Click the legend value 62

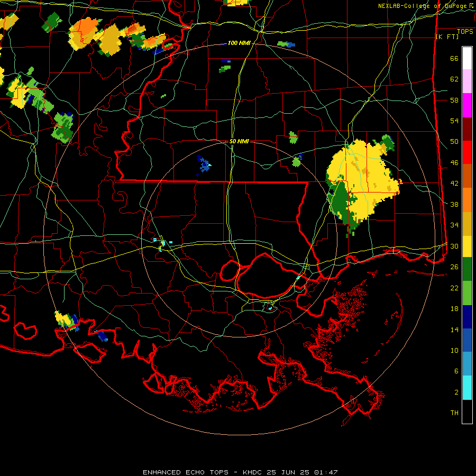tap(454, 79)
